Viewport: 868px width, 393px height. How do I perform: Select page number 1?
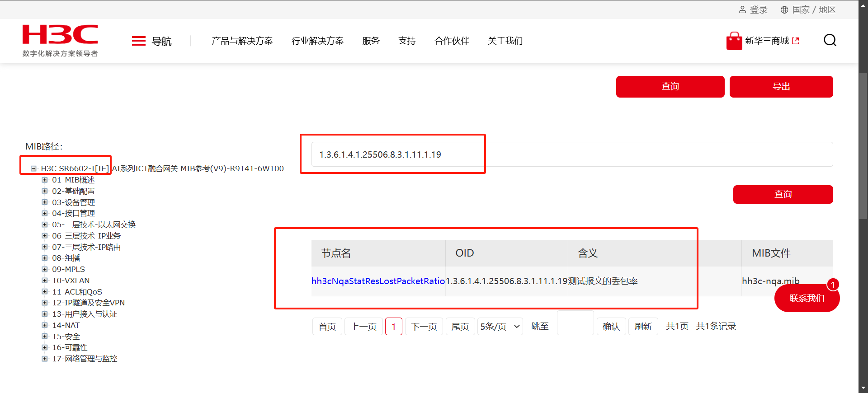394,327
